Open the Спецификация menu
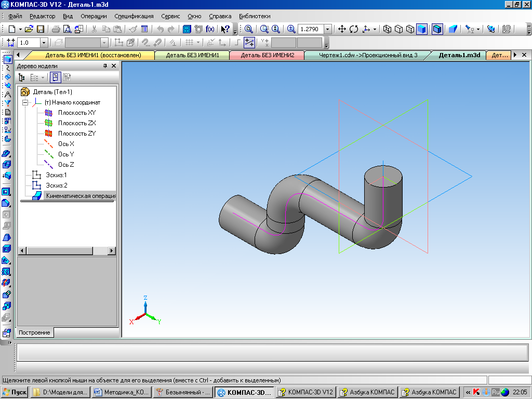Image resolution: width=532 pixels, height=399 pixels. pyautogui.click(x=134, y=16)
